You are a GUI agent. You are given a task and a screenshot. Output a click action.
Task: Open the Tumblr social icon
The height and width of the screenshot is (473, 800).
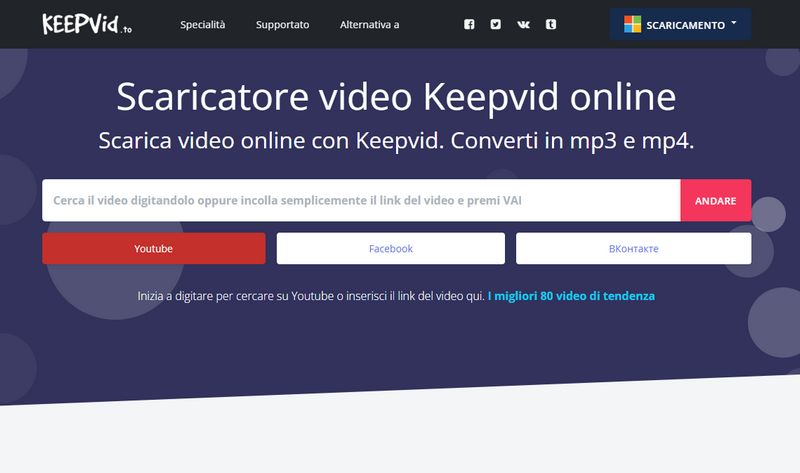[551, 24]
